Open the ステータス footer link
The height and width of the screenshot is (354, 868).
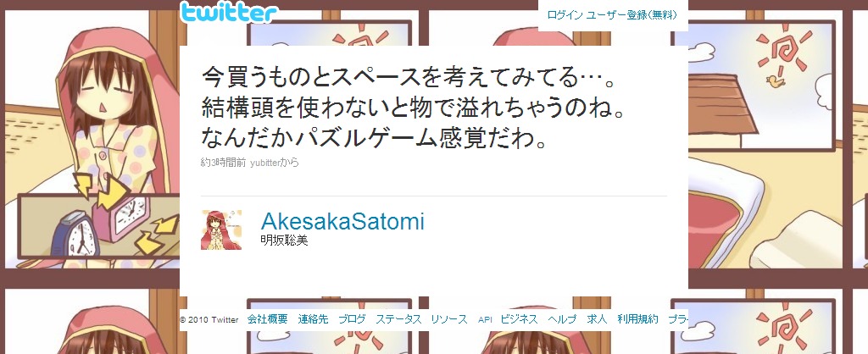pos(398,319)
